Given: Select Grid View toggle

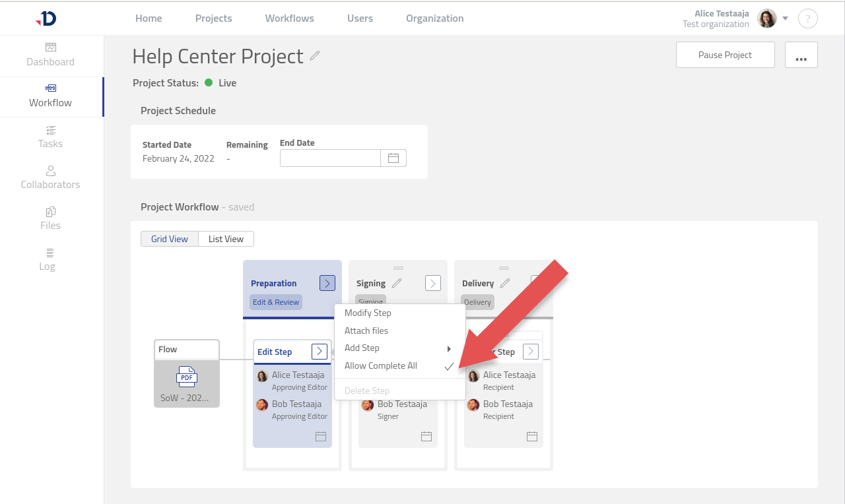Looking at the screenshot, I should point(170,239).
